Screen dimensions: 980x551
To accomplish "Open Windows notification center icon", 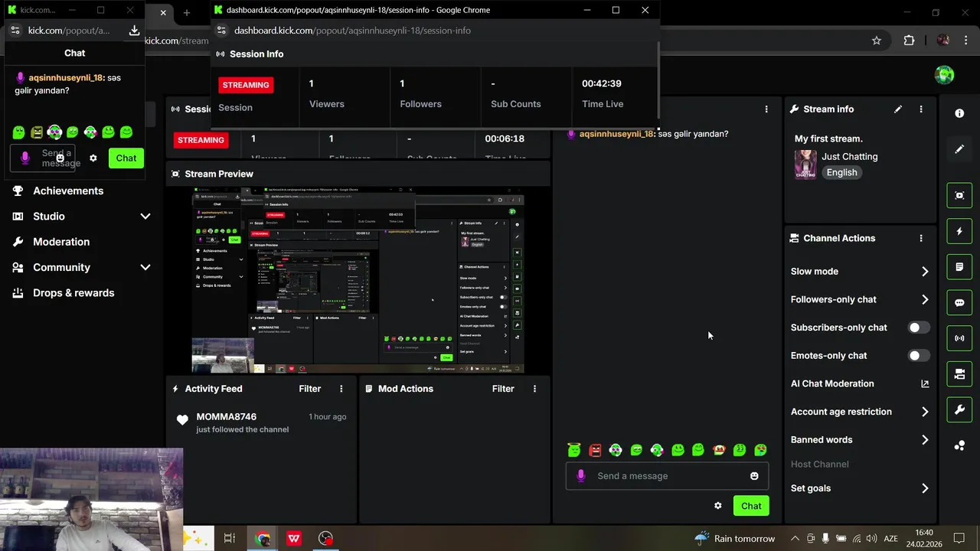I will coord(959,539).
